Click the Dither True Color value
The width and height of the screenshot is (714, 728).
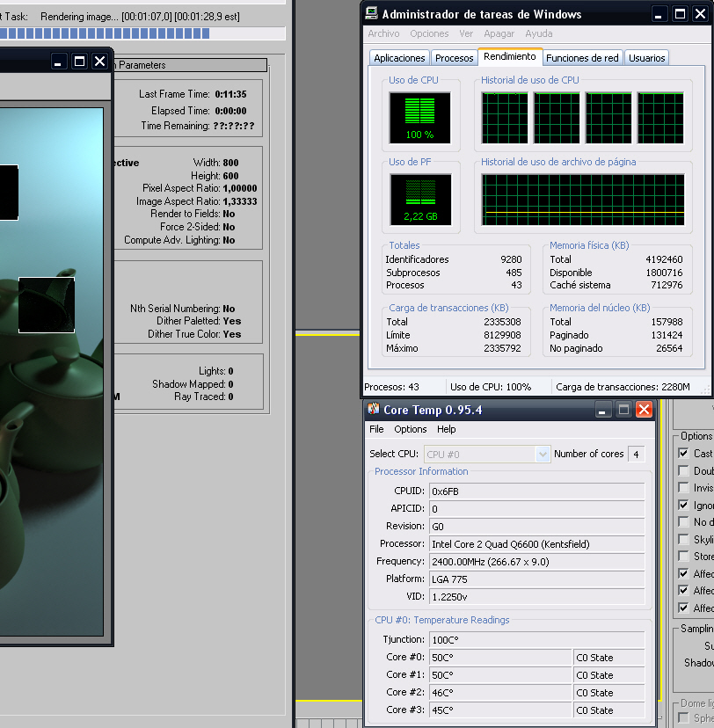tap(231, 334)
